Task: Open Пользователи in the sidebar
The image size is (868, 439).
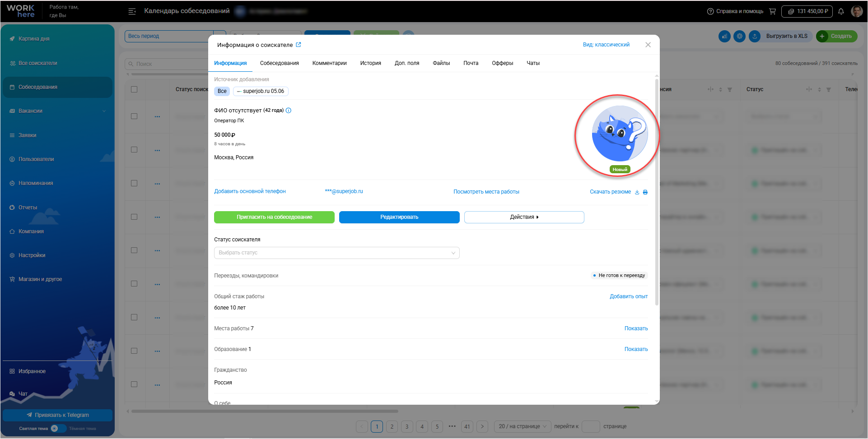Action: [x=36, y=159]
